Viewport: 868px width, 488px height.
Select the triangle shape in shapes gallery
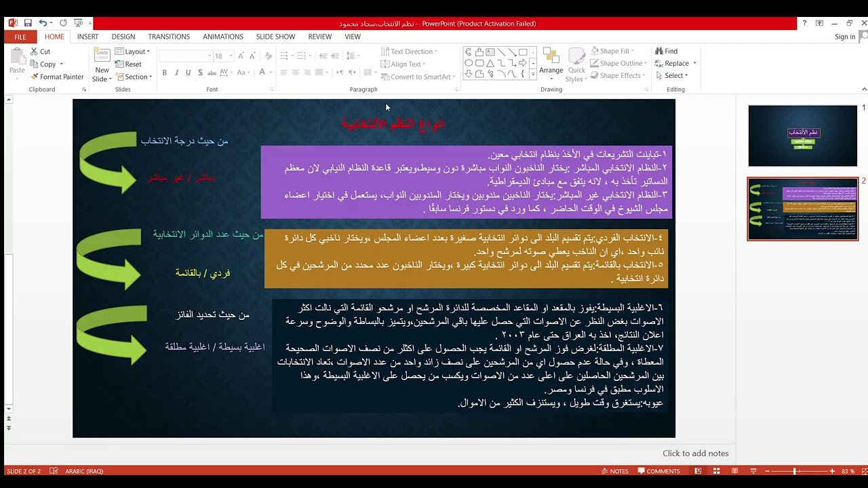490,63
